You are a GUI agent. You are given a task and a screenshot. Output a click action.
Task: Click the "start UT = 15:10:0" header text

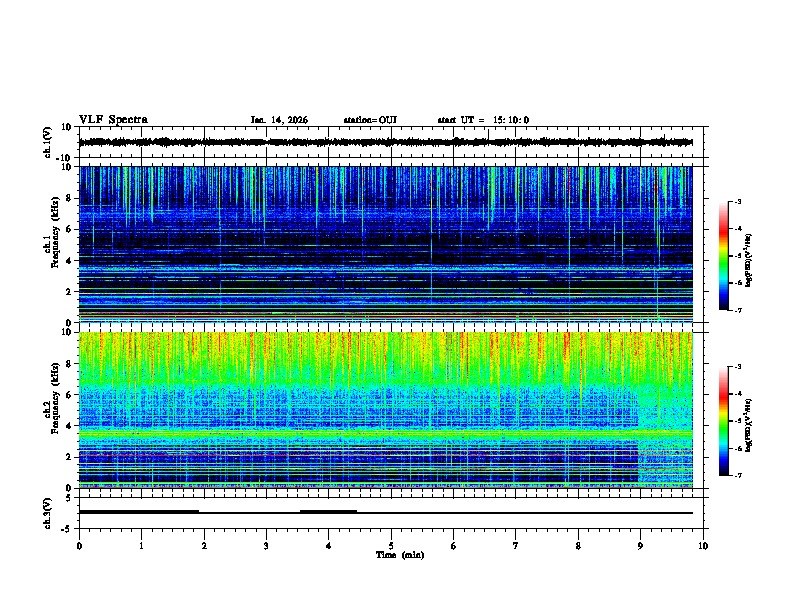483,120
